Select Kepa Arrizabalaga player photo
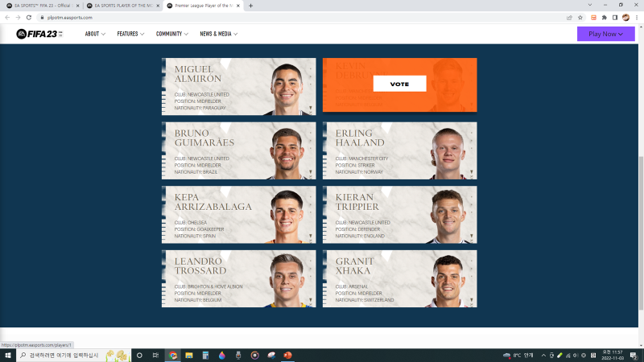This screenshot has width=644, height=362. [x=287, y=217]
